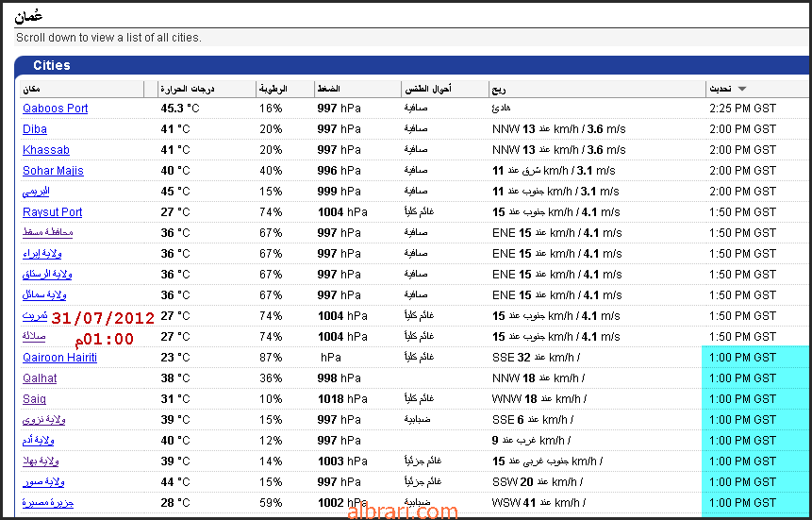Screen dimensions: 812x520
Task: Open the محافظة مسقط link
Action: [48, 232]
